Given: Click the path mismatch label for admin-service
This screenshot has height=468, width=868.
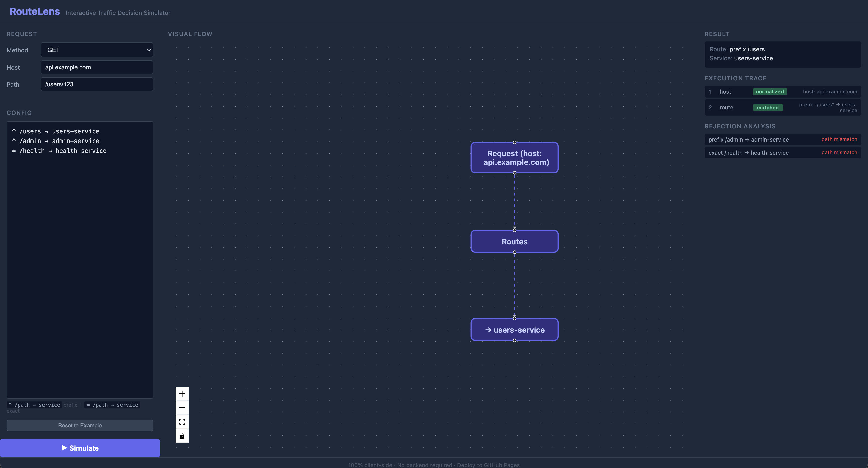Looking at the screenshot, I should (839, 139).
